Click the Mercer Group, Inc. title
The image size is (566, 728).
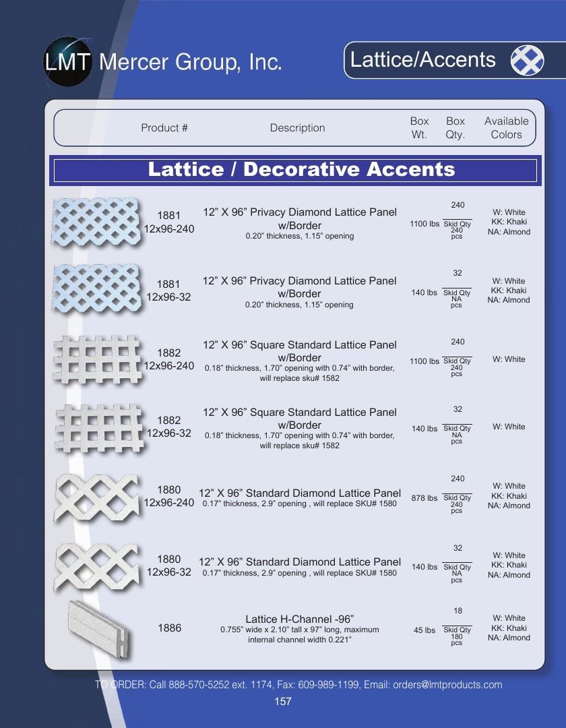pos(190,62)
